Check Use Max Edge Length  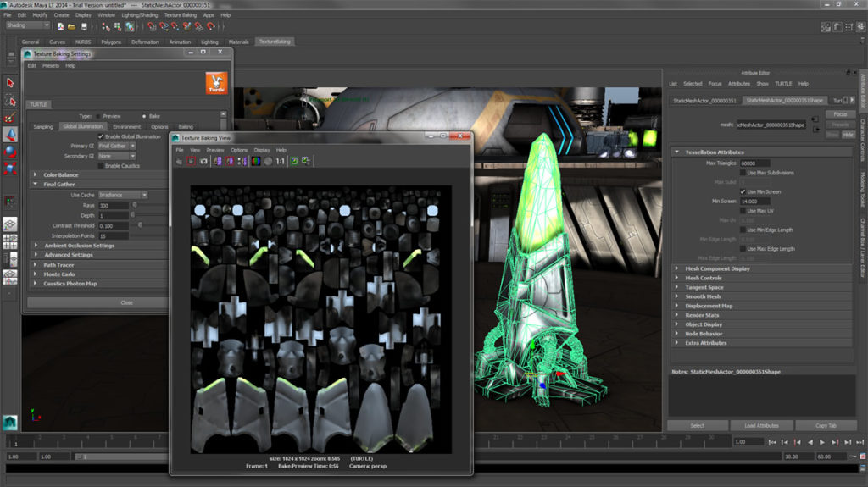click(743, 249)
